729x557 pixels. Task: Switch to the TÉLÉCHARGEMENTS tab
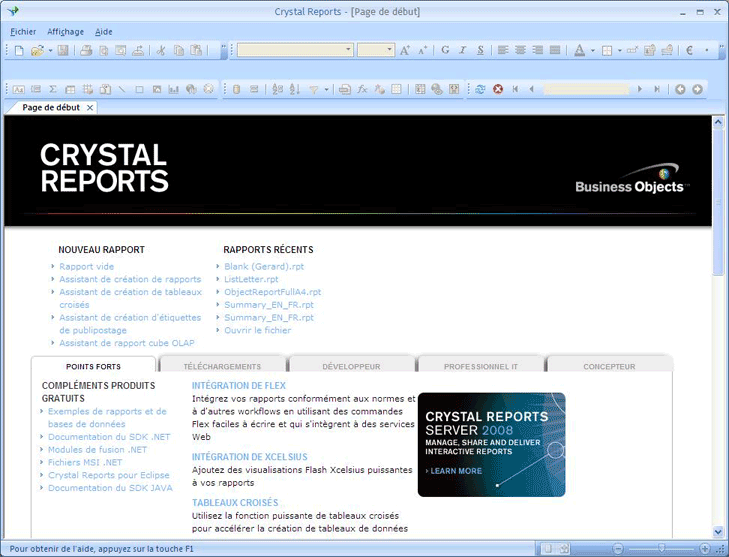[x=222, y=366]
